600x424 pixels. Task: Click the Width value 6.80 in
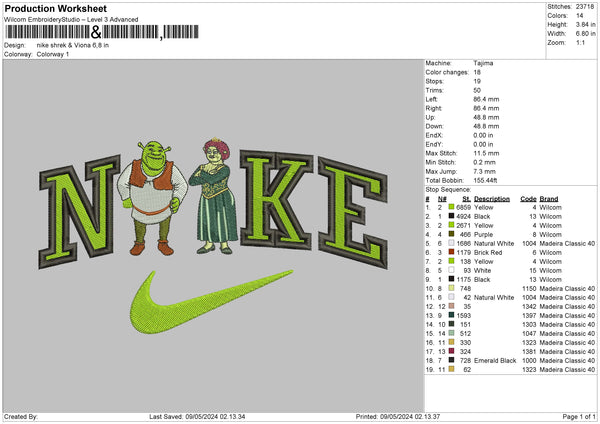point(585,34)
